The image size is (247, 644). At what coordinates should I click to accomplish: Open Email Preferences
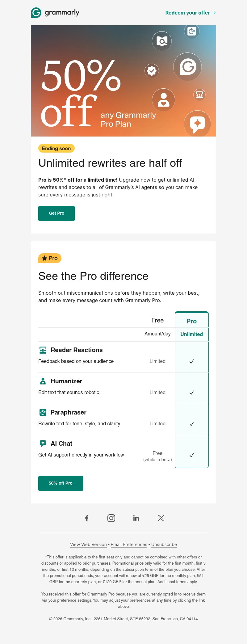[129, 545]
